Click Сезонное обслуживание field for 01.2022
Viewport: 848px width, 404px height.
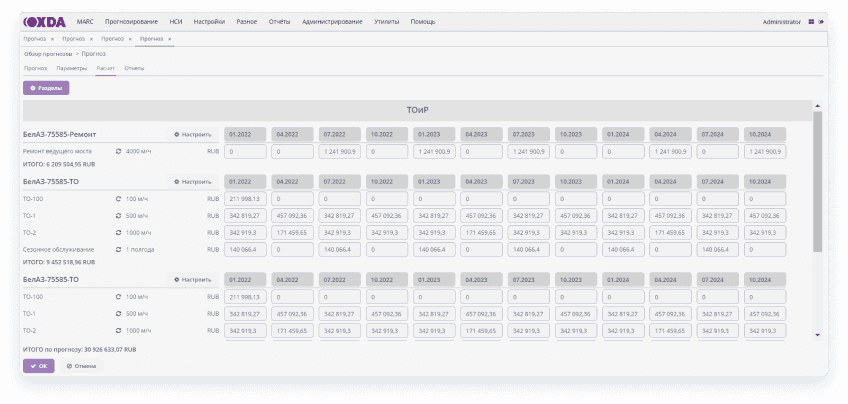tap(246, 250)
